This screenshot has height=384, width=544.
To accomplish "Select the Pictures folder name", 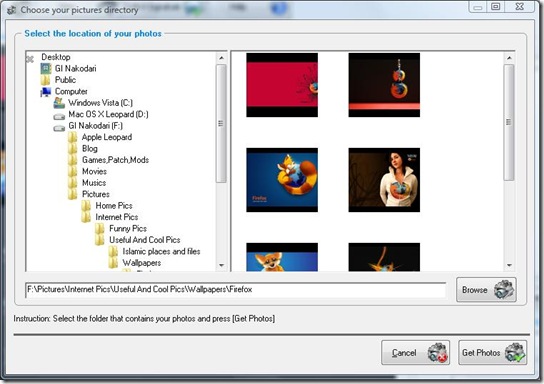I will coord(96,194).
